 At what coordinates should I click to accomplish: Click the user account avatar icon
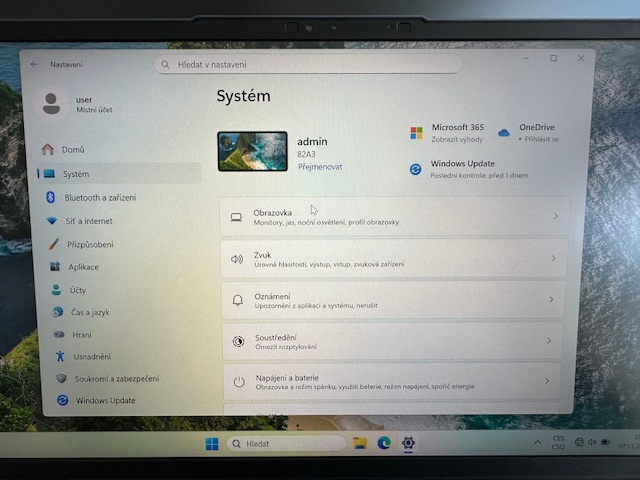(x=51, y=103)
